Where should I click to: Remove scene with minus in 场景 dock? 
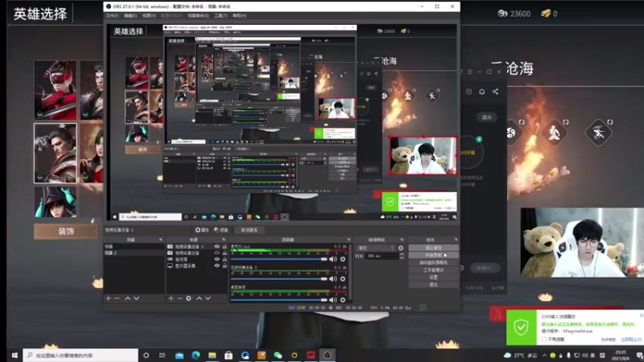[x=117, y=298]
